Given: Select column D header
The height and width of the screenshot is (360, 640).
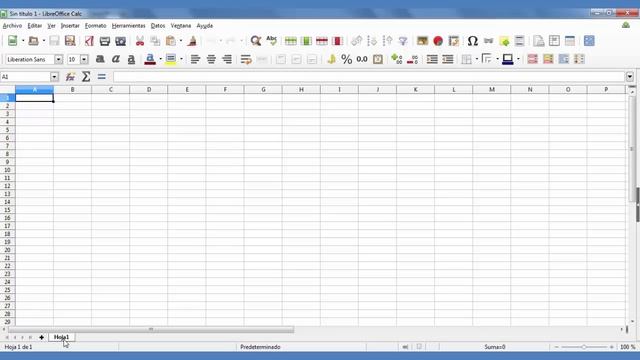Looking at the screenshot, I should pyautogui.click(x=149, y=89).
